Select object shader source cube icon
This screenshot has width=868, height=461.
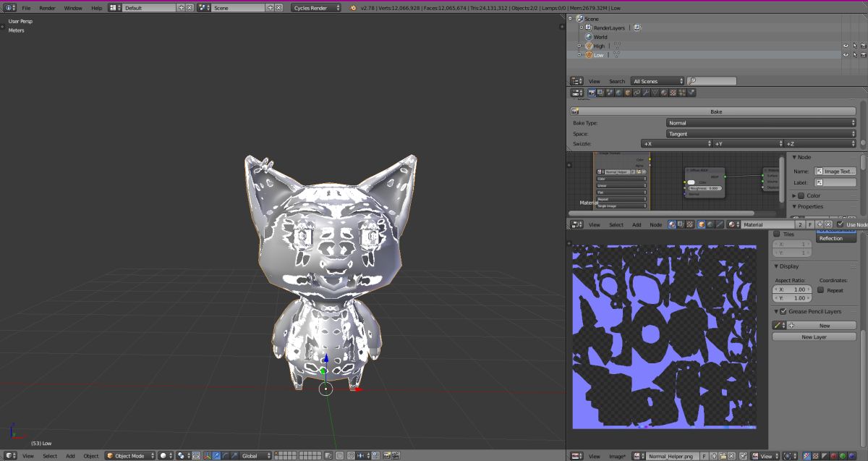pos(702,224)
